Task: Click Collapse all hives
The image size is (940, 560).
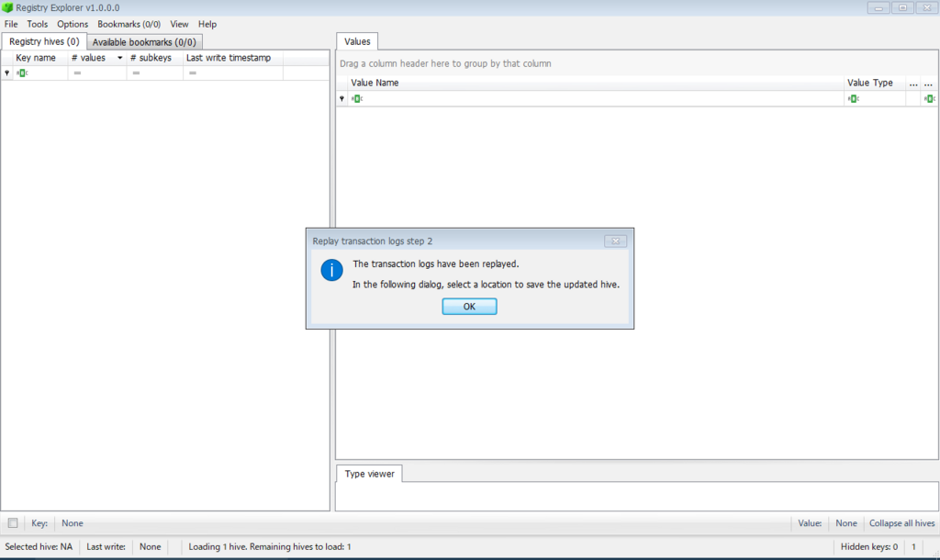Action: [x=901, y=523]
